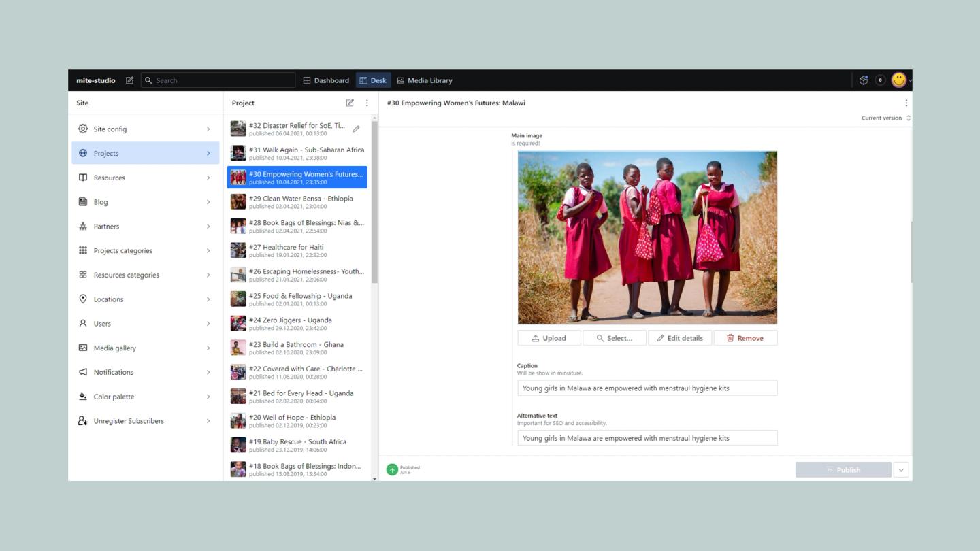Click the pencil edit icon beside mite-studio
This screenshot has height=551, width=980.
coord(129,80)
